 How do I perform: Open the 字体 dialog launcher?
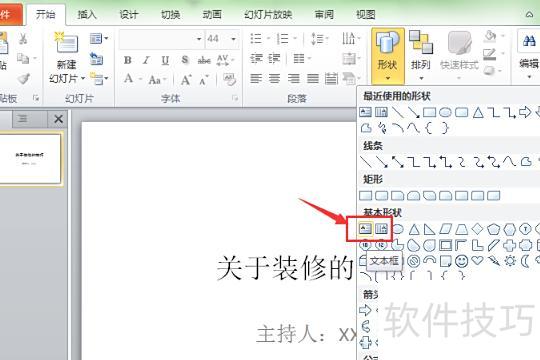click(235, 99)
